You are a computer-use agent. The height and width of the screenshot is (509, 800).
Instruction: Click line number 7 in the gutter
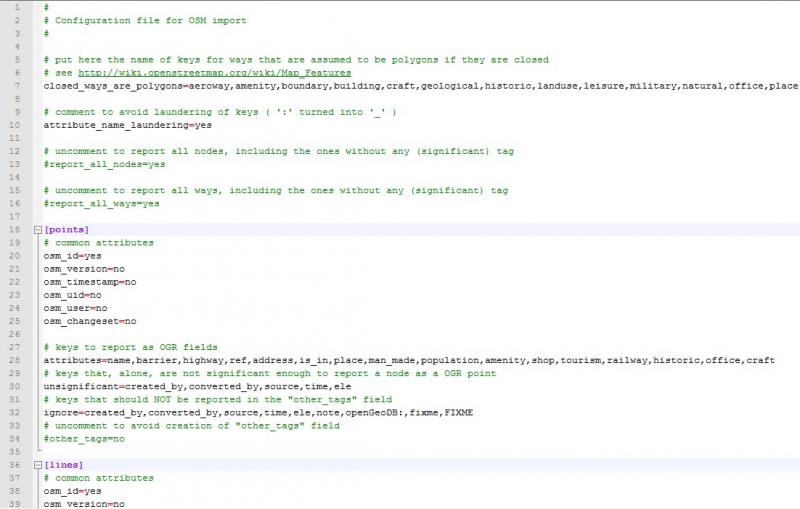point(18,86)
